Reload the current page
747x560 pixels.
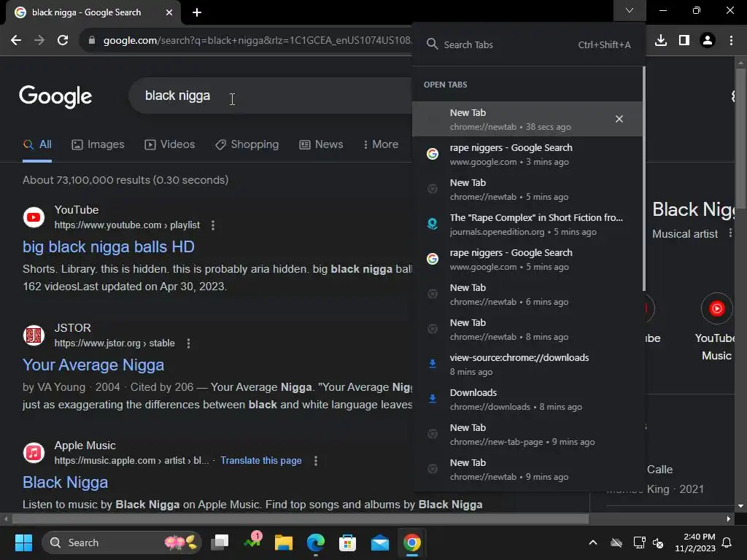tap(63, 41)
